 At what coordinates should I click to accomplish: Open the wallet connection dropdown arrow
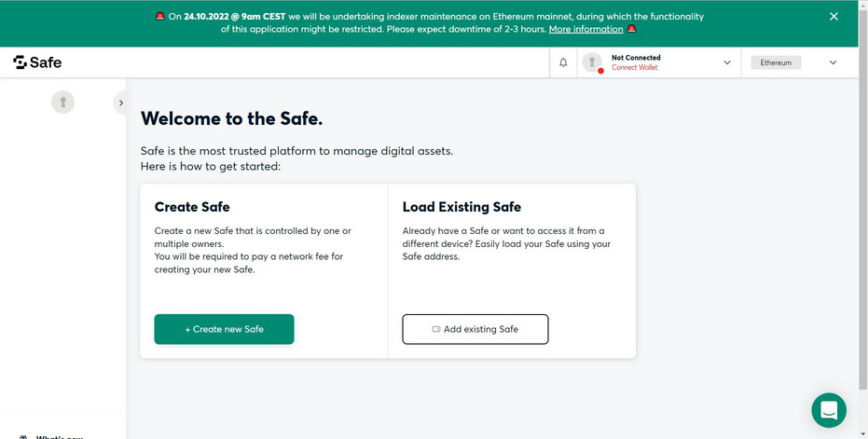(727, 62)
